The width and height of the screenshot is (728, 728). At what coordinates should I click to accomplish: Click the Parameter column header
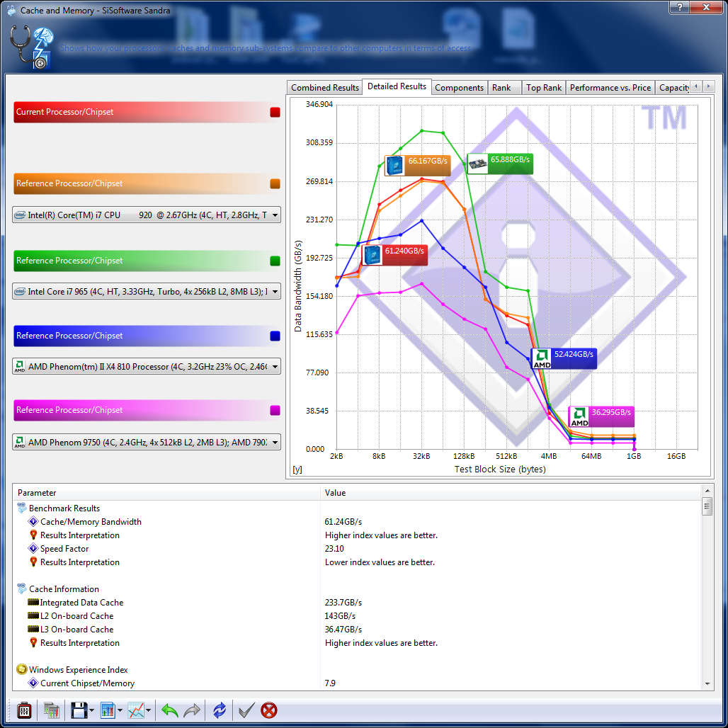pyautogui.click(x=166, y=493)
